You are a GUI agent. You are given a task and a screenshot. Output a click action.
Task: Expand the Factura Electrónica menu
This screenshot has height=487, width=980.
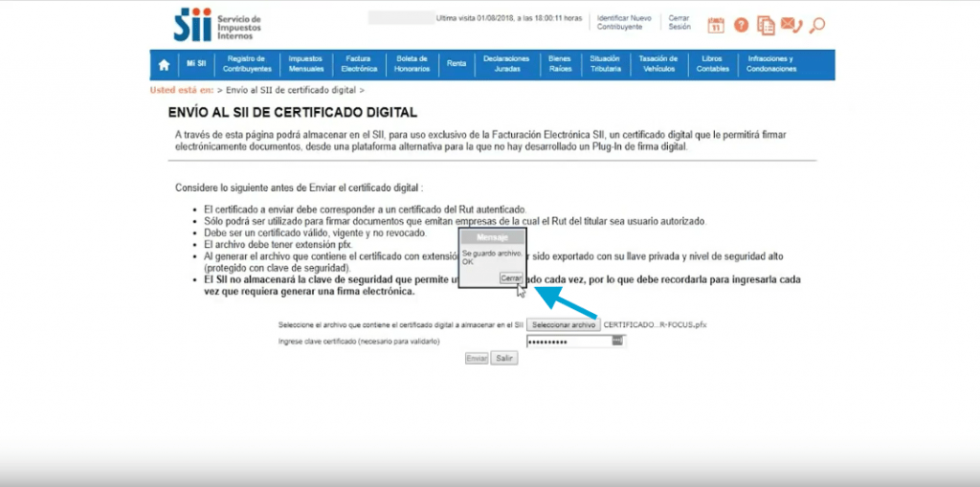359,64
